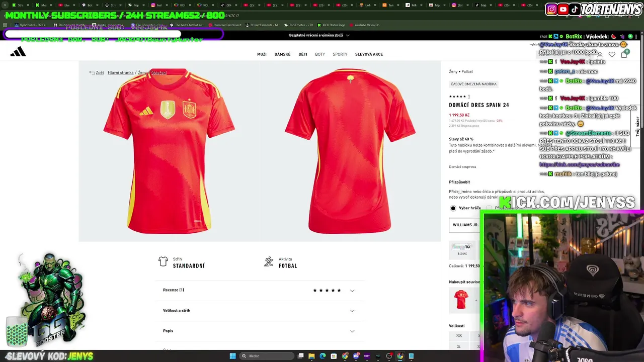Open the DÁMSKÉ menu
The width and height of the screenshot is (644, 362).
282,54
